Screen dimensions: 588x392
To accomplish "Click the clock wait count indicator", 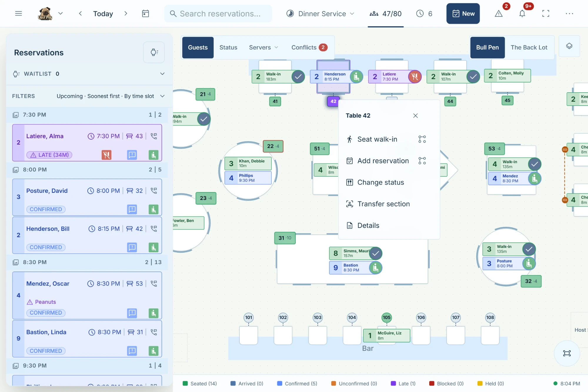I will pyautogui.click(x=424, y=14).
